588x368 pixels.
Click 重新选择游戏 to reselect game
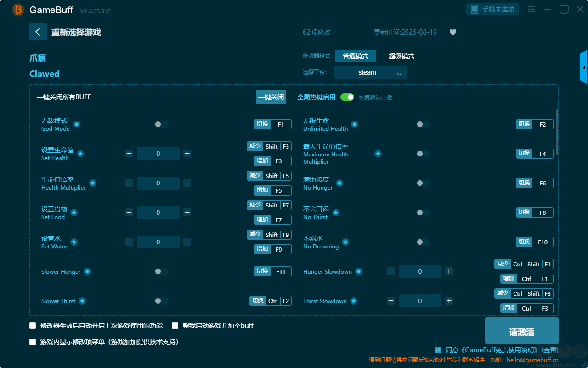76,32
